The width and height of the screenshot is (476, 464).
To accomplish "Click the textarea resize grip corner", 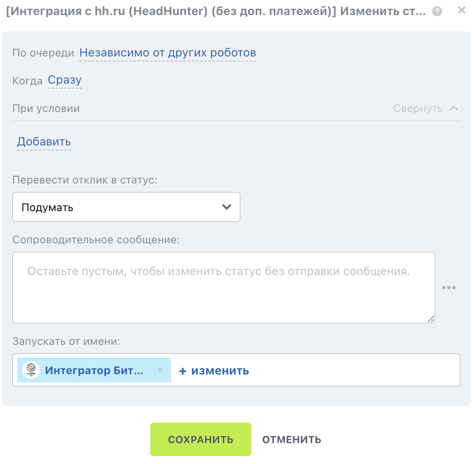I will pos(430,319).
